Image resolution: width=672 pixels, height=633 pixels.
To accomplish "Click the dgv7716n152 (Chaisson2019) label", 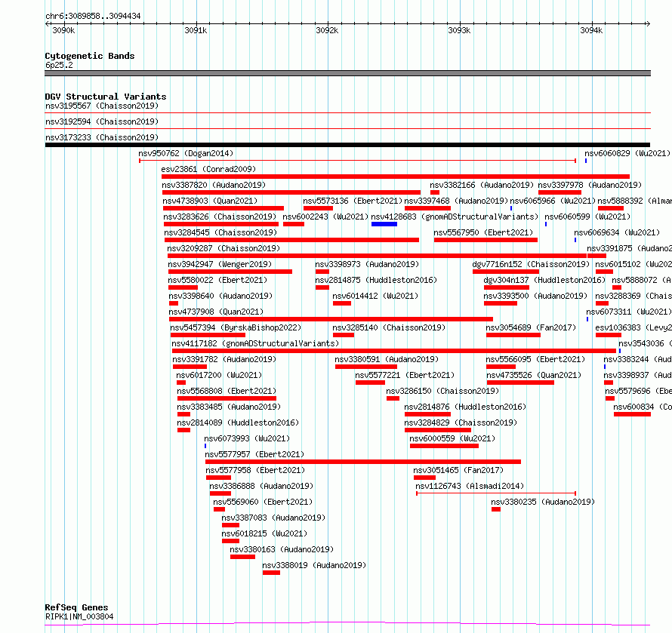I will coord(531,264).
